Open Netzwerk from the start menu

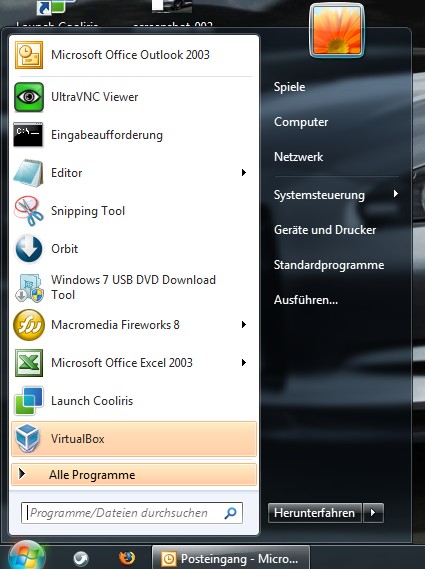pyautogui.click(x=298, y=157)
